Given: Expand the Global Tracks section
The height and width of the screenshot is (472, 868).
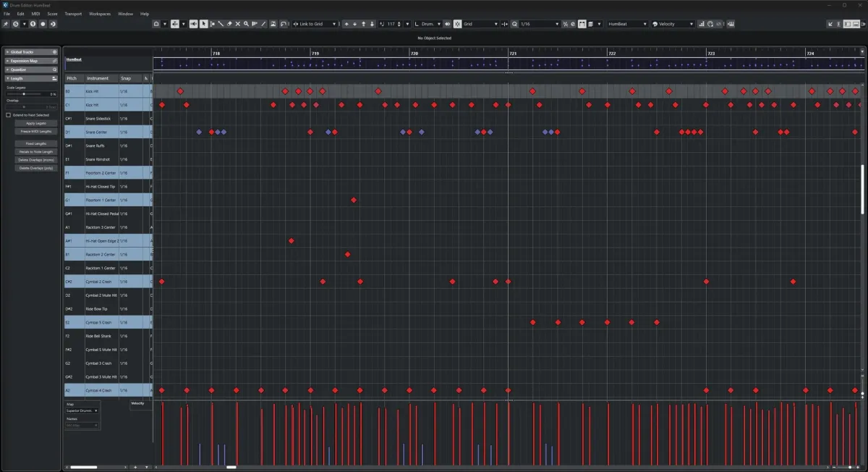Looking at the screenshot, I should point(8,52).
